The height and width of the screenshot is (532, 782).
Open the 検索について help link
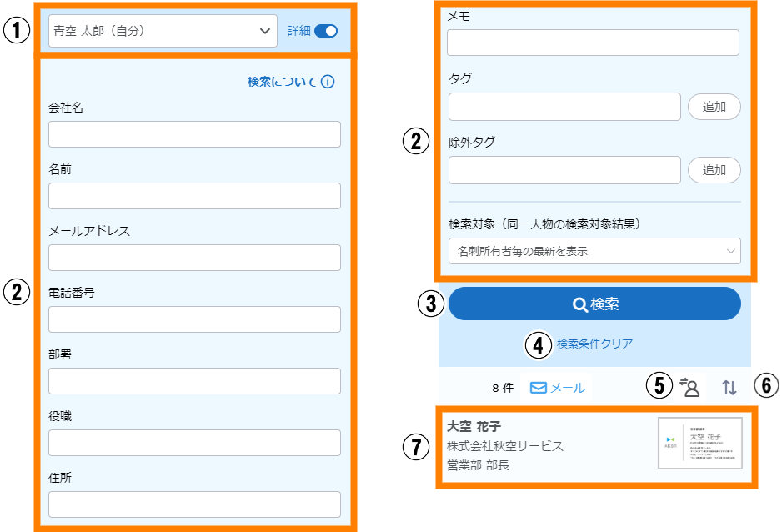283,82
